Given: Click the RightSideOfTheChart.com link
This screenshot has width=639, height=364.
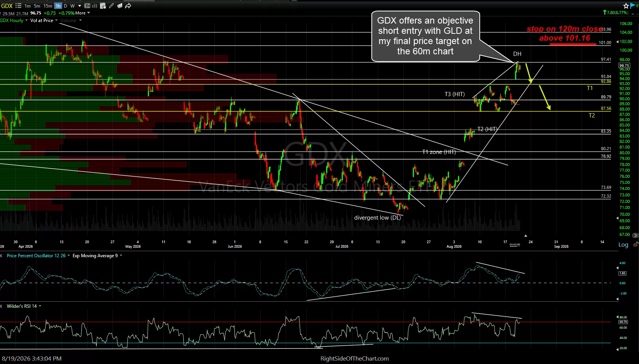Looking at the screenshot, I should tap(354, 358).
